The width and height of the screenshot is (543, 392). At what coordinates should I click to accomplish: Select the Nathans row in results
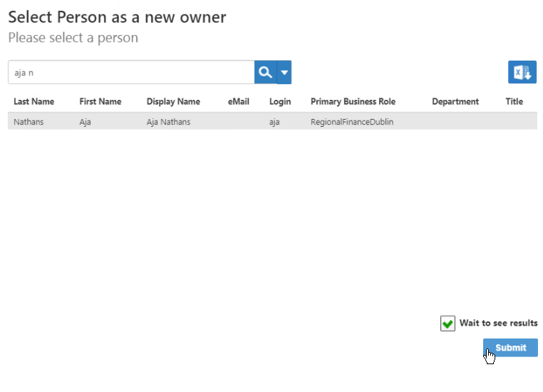[29, 122]
